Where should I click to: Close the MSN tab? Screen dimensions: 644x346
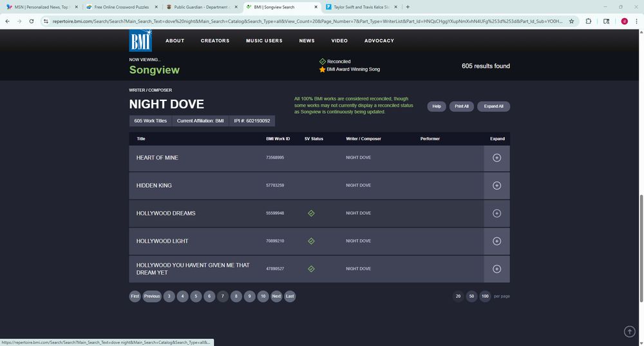[x=77, y=7]
